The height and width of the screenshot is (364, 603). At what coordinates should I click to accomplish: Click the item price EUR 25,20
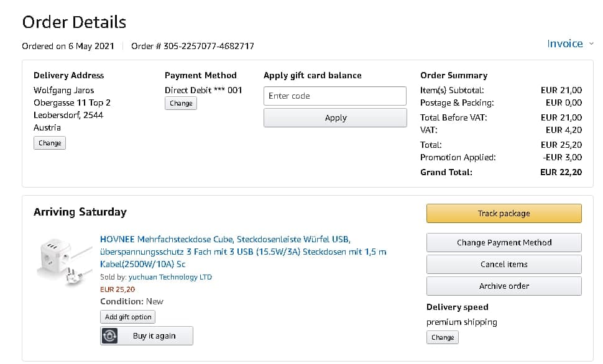click(117, 289)
